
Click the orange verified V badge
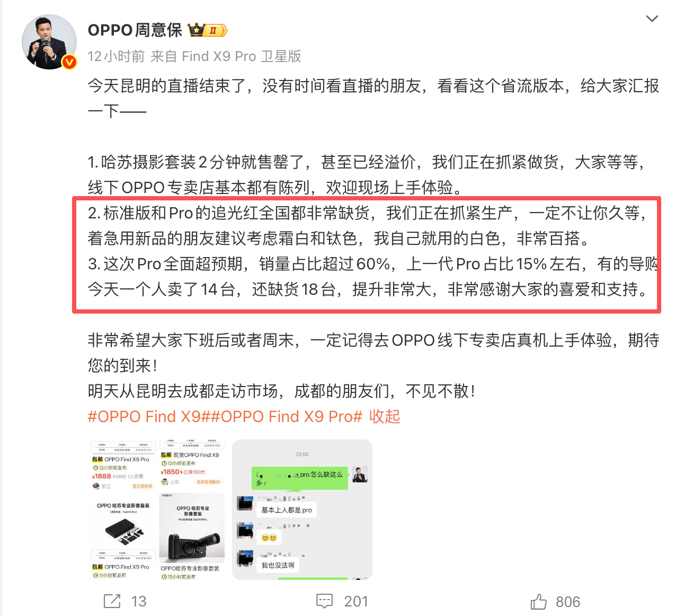click(x=69, y=62)
